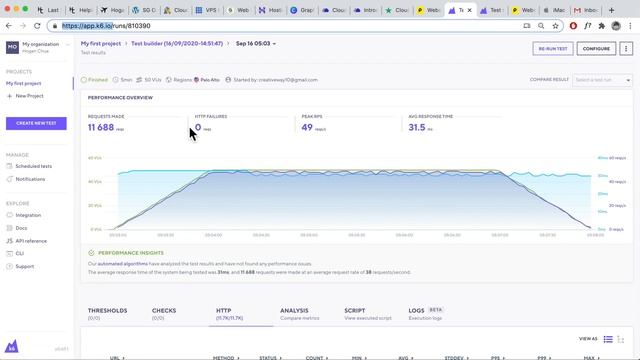Open the three-dot more options menu beside Configure
The width and height of the screenshot is (640, 360).
click(626, 49)
